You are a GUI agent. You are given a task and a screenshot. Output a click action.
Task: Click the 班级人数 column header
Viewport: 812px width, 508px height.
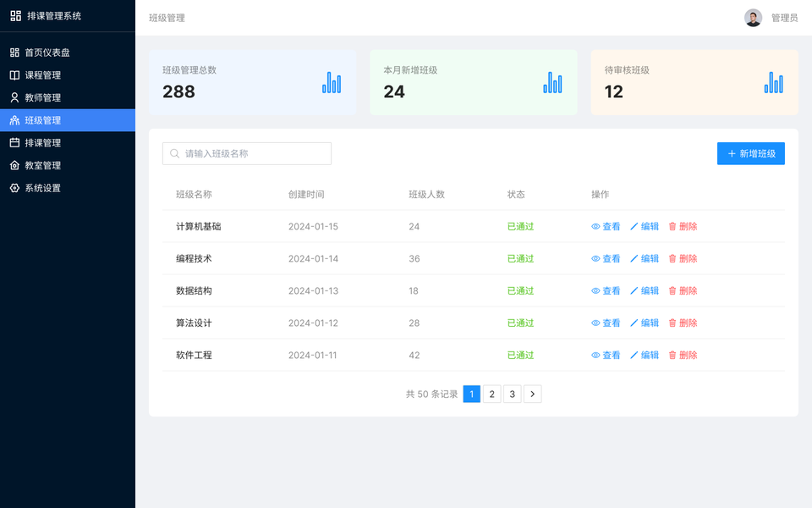(426, 195)
